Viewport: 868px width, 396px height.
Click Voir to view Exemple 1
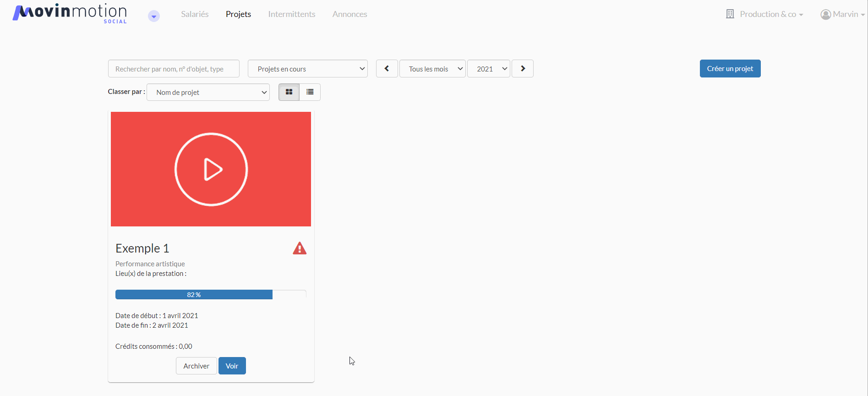pyautogui.click(x=232, y=366)
